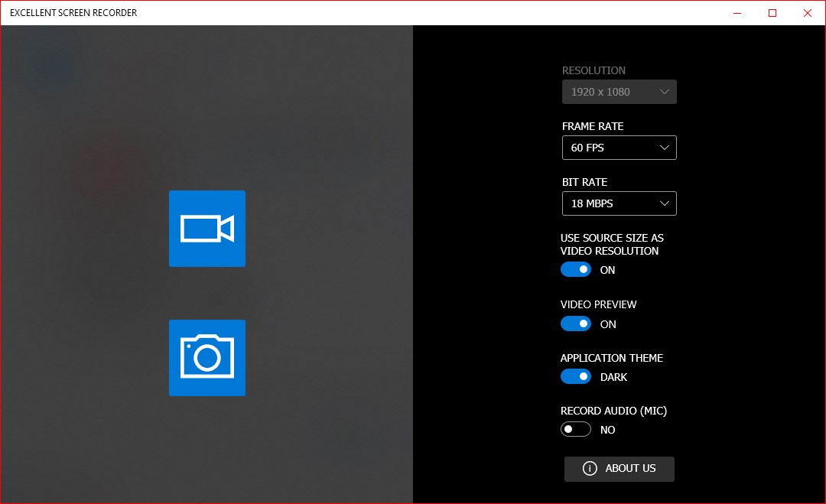Click the Frame Rate label

tap(593, 126)
